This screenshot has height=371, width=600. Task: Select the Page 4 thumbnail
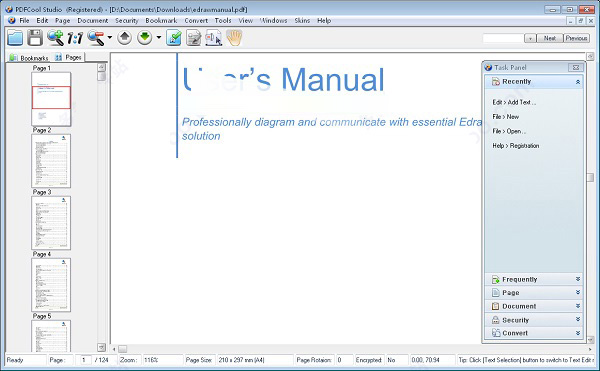pos(51,285)
